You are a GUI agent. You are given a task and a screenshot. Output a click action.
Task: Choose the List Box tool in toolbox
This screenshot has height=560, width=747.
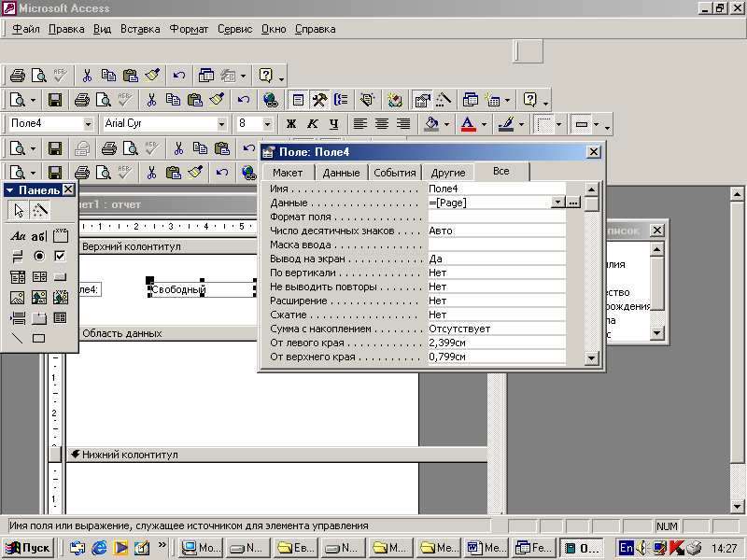click(x=39, y=277)
